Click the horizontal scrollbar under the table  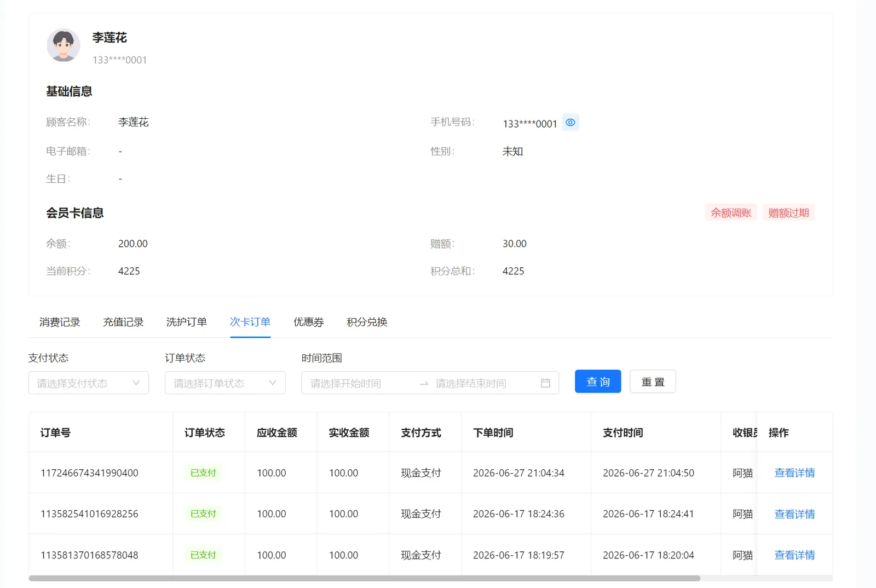(x=365, y=578)
